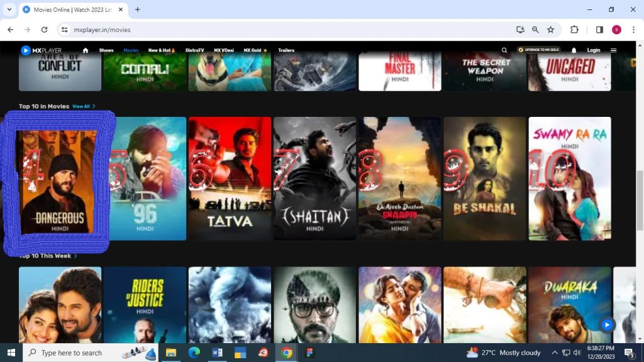Open the Riders of Justice poster
This screenshot has width=644, height=362.
pos(145,305)
